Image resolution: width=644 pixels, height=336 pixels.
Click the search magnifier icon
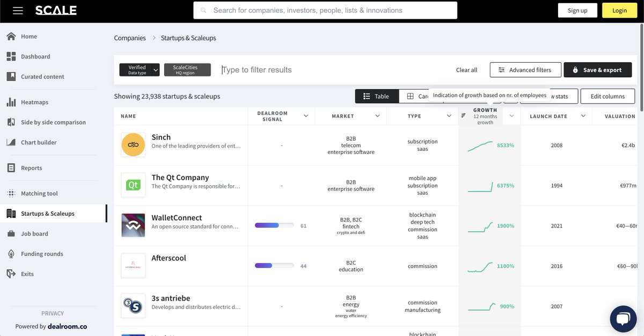[x=203, y=10]
